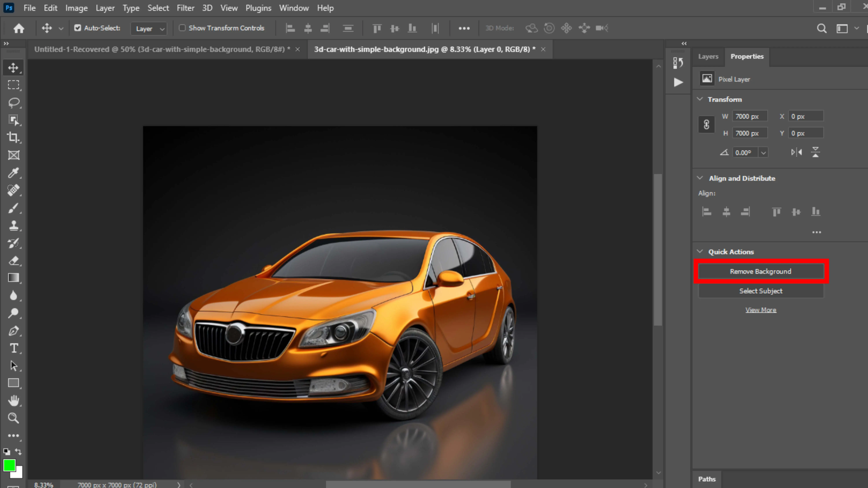Image resolution: width=868 pixels, height=488 pixels.
Task: Open the Edit Toolbar ellipsis
Action: 13,436
